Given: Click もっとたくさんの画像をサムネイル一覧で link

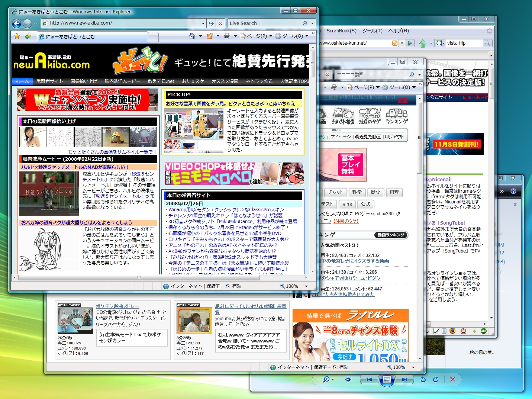Looking at the screenshot, I should click(112, 152).
